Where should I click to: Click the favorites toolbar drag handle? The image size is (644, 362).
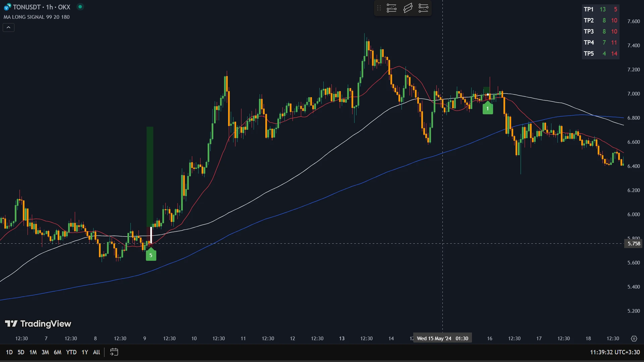(379, 8)
